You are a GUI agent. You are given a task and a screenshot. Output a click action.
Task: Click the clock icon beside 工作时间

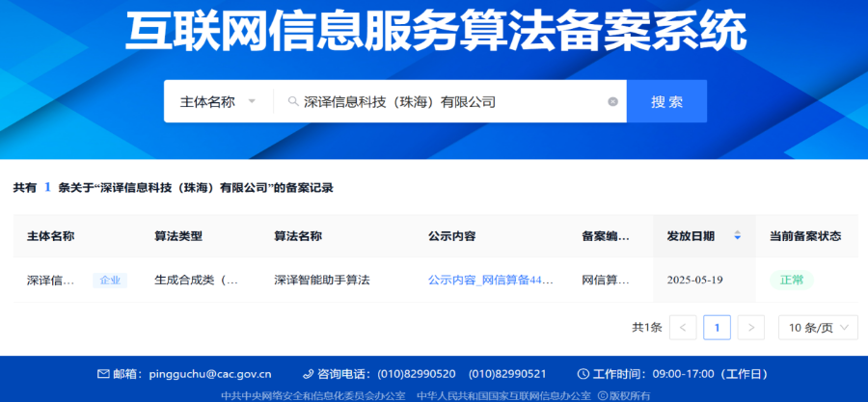(x=583, y=374)
